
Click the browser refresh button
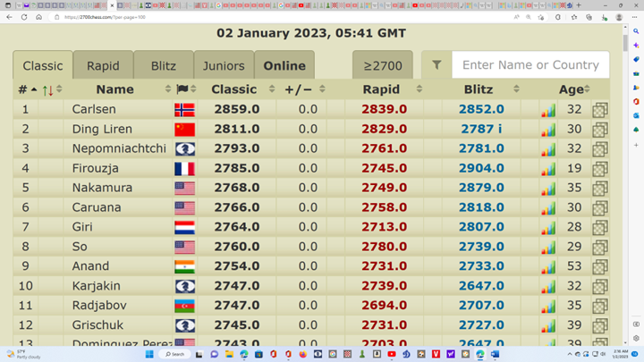coord(24,17)
